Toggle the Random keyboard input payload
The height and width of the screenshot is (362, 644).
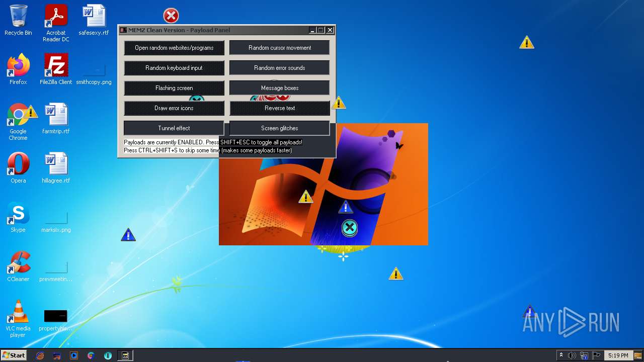tap(174, 68)
